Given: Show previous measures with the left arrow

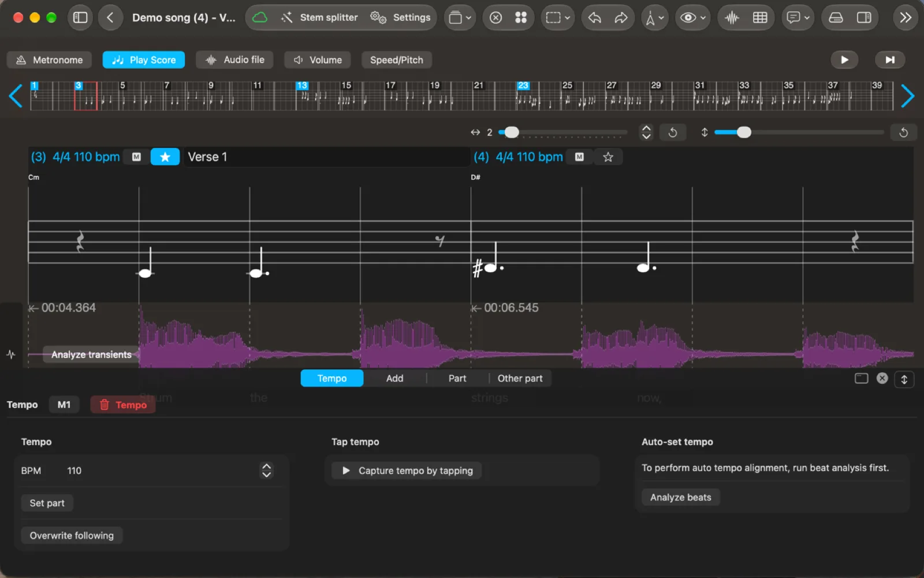Looking at the screenshot, I should [16, 96].
